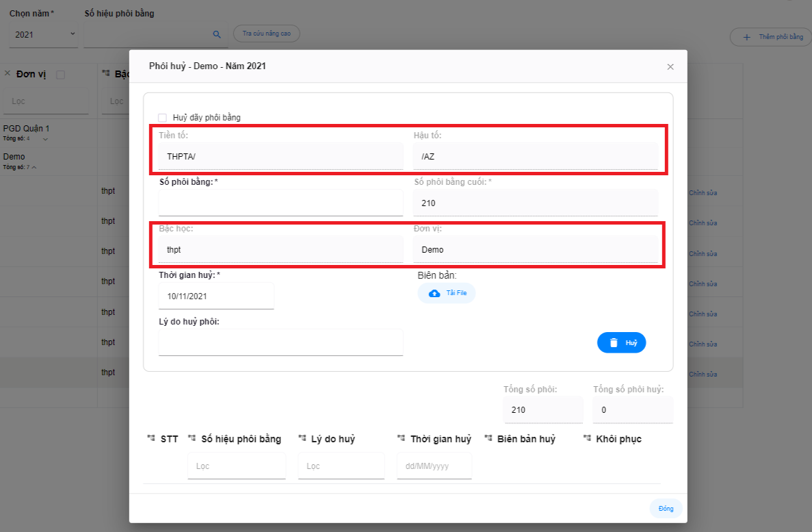Toggle the Đơn vị column checkbox
This screenshot has width=812, height=532.
click(60, 75)
